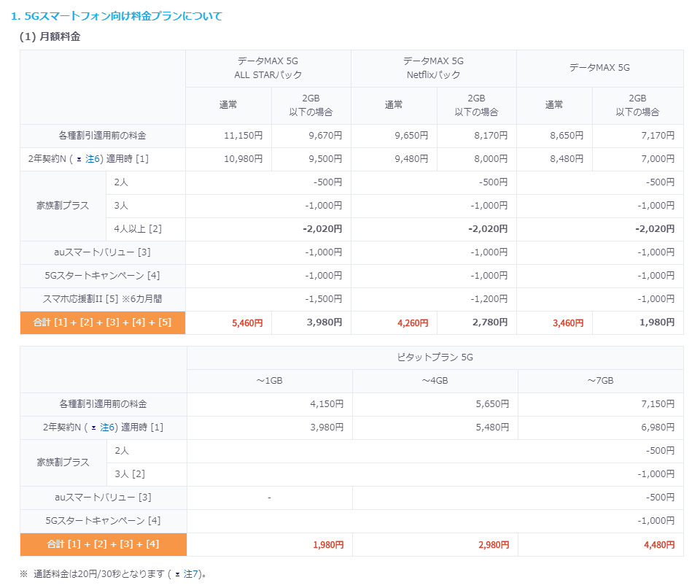Open the 注7 footnote link
The width and height of the screenshot is (700, 588).
(x=191, y=574)
